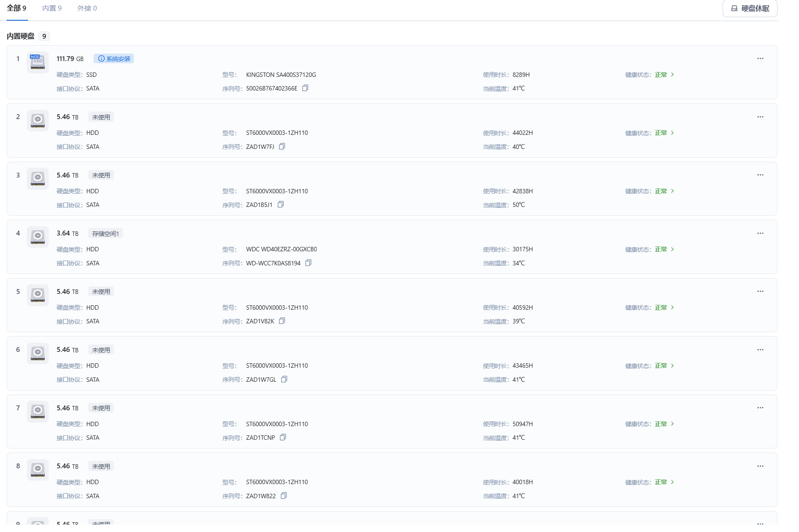Click the HDD icon of disk 5

point(38,295)
